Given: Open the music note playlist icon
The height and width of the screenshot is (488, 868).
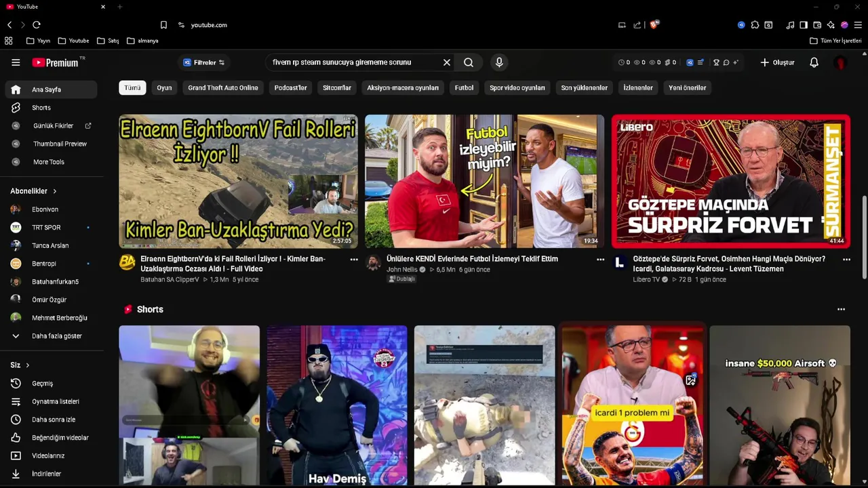Looking at the screenshot, I should tap(790, 24).
